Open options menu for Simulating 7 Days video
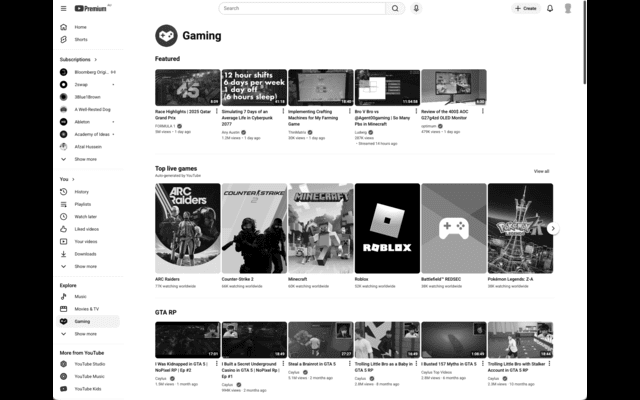 coord(283,111)
